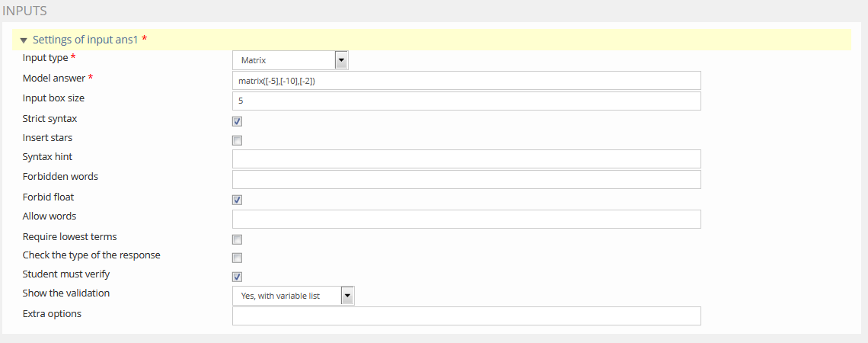The width and height of the screenshot is (868, 343).
Task: Enable the Insert stars checkbox
Action: pos(238,140)
